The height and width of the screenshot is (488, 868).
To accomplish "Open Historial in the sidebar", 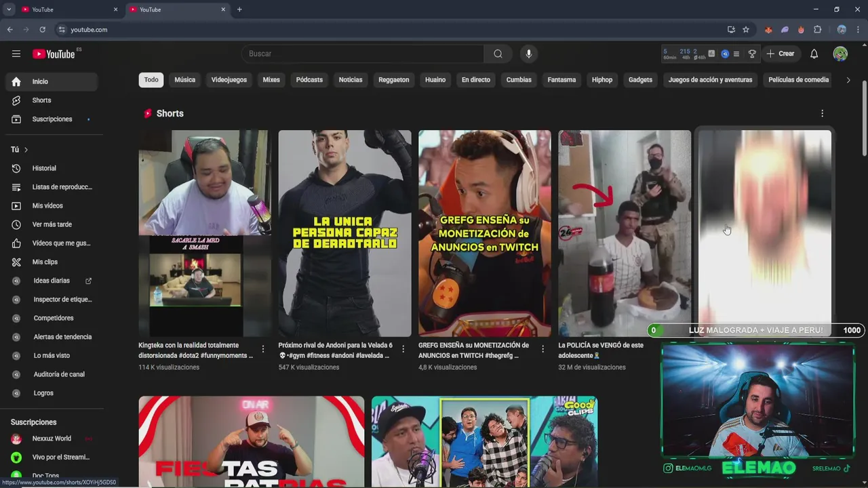I will (52, 168).
